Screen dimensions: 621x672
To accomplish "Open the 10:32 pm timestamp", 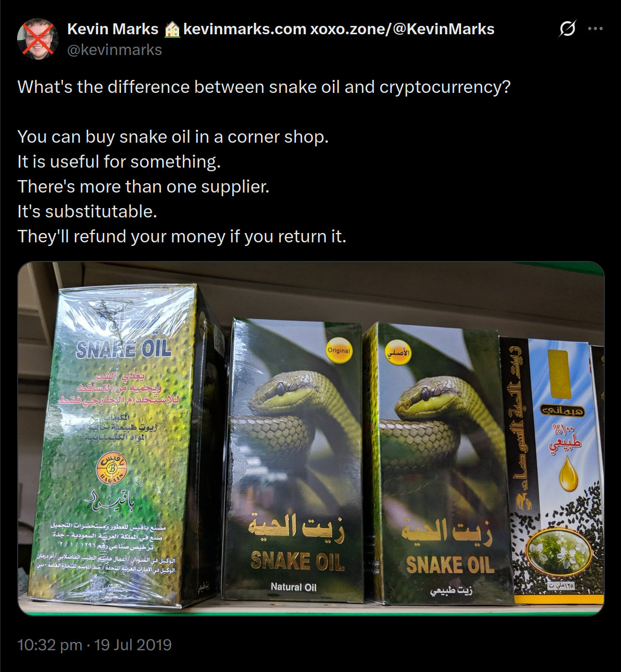I will pyautogui.click(x=50, y=645).
